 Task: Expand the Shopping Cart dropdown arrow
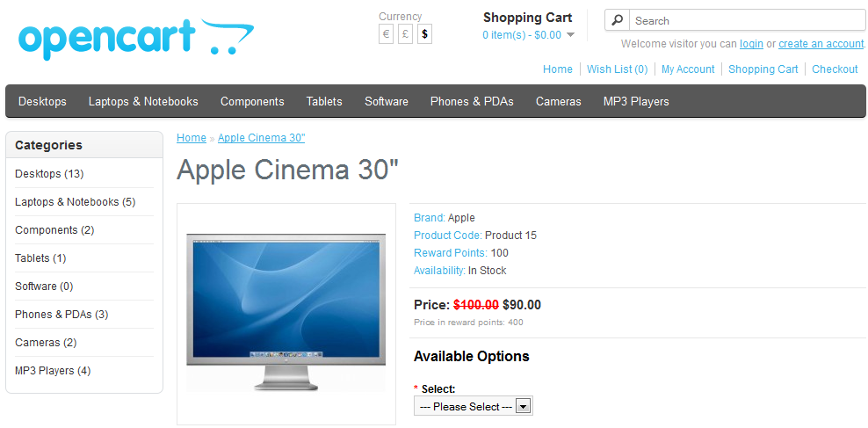click(x=570, y=35)
